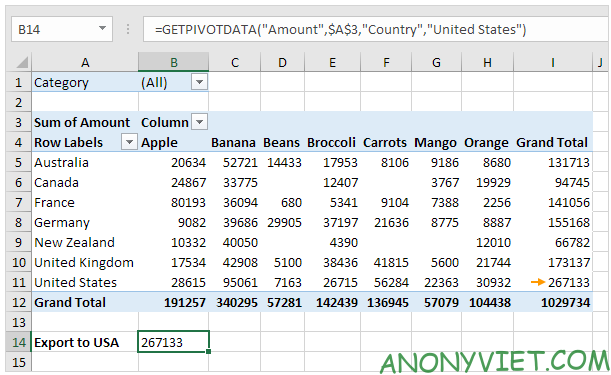Viewport: 611px width, 375px height.
Task: Select row 12 header
Action: 19,302
